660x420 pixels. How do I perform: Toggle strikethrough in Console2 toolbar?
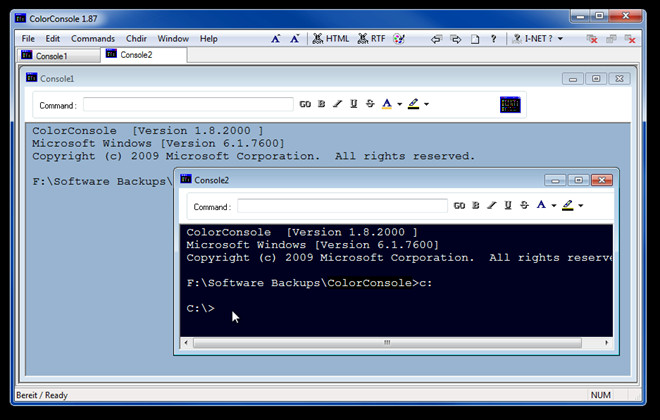click(x=524, y=205)
